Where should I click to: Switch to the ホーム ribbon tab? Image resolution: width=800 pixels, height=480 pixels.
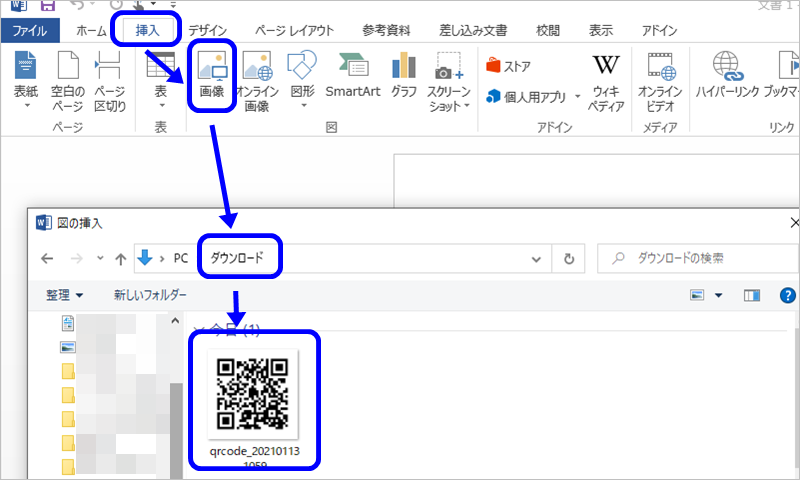pos(91,31)
